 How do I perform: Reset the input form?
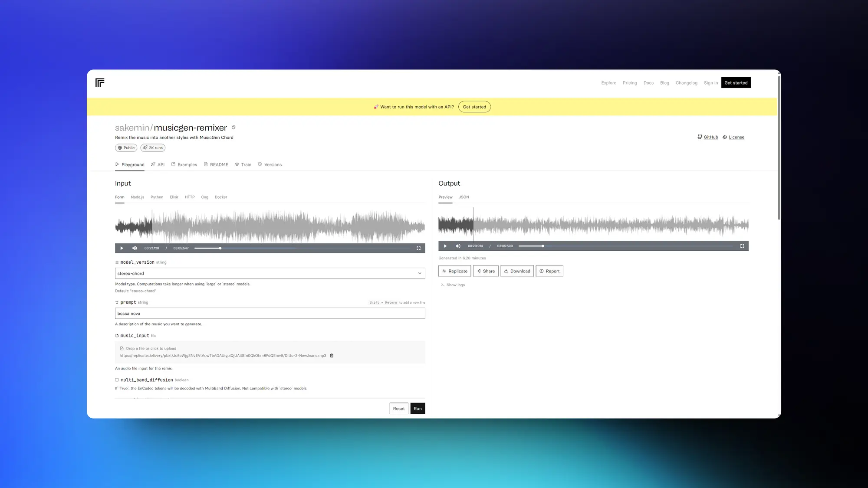point(399,409)
